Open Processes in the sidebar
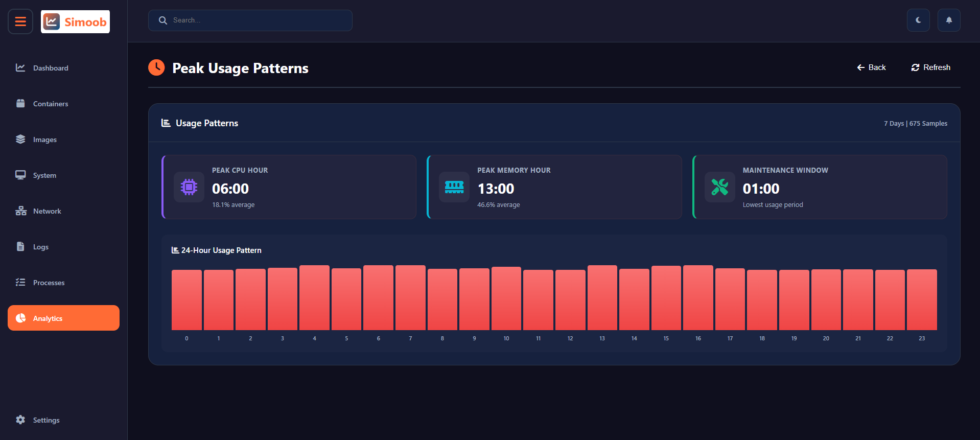This screenshot has height=440, width=980. 49,283
